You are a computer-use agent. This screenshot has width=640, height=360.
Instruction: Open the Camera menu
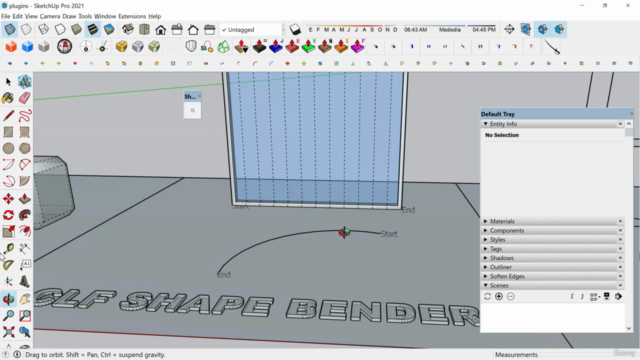click(x=50, y=16)
